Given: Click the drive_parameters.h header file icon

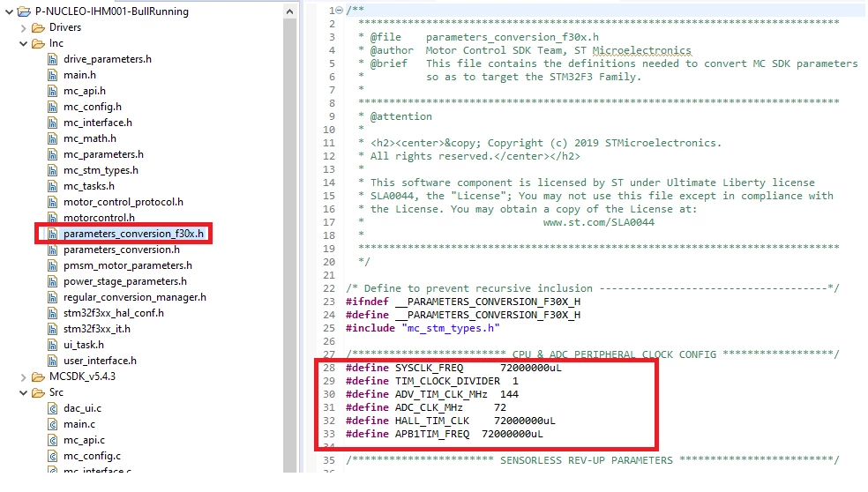Looking at the screenshot, I should coord(53,59).
